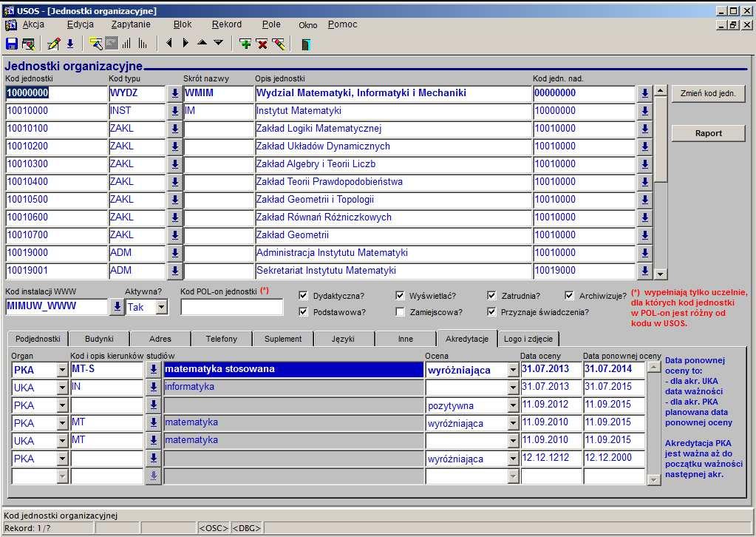Clear the record with the eraser icon

click(279, 44)
